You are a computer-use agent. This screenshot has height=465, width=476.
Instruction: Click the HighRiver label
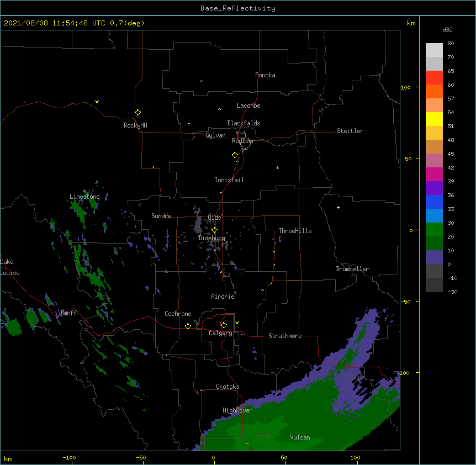click(x=237, y=410)
